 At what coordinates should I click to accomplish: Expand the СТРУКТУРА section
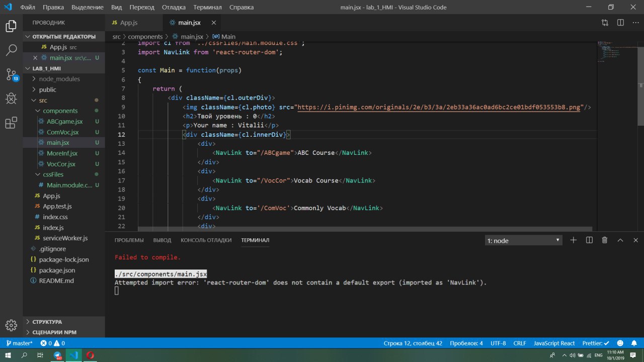[x=47, y=322]
